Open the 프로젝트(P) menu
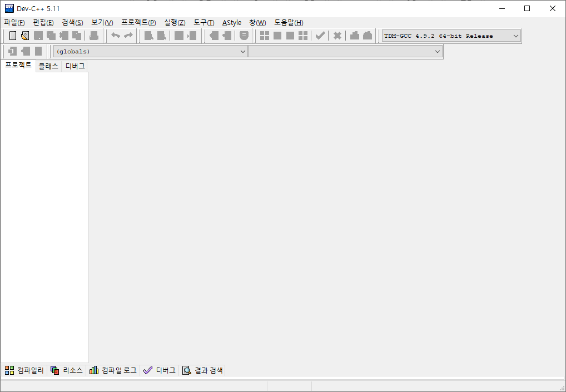 [138, 23]
